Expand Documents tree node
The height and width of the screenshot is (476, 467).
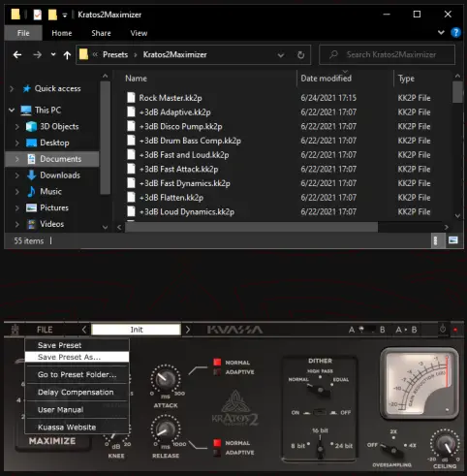click(17, 159)
